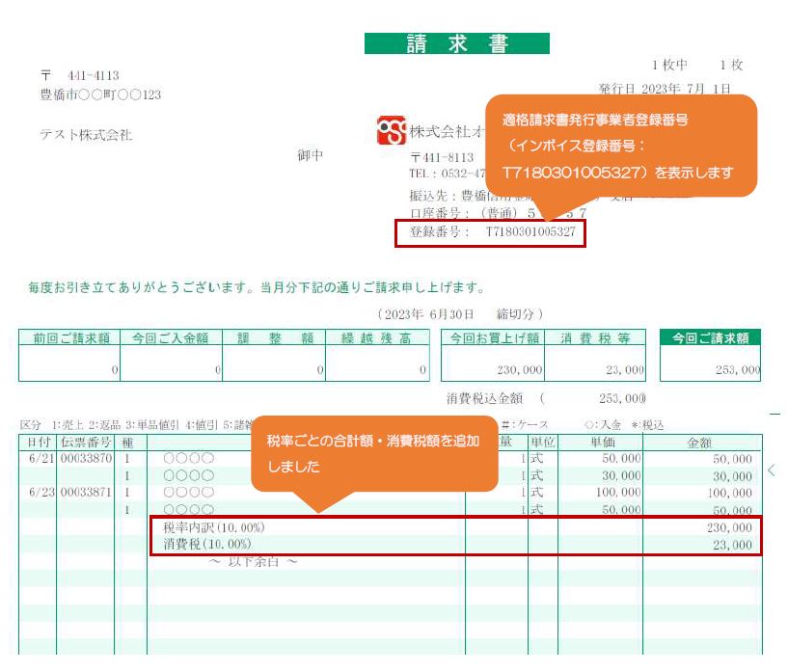This screenshot has width=788, height=672.
Task: Click the 消費税(10.00%) row
Action: 453,545
